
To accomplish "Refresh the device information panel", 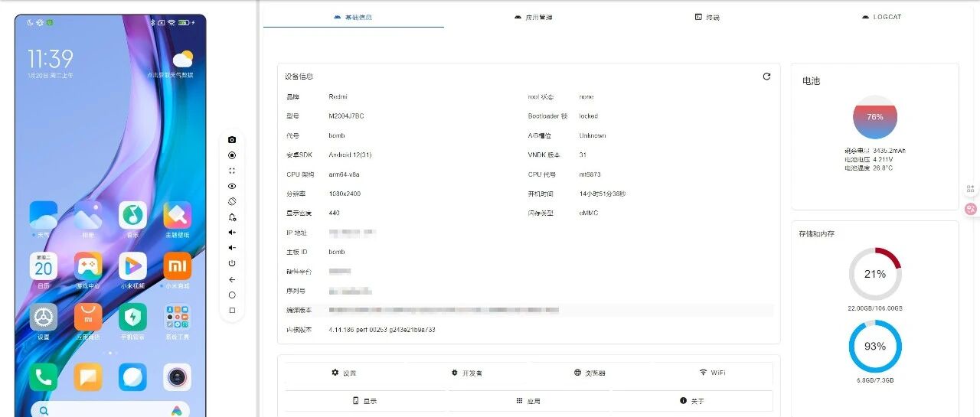I will tap(766, 77).
